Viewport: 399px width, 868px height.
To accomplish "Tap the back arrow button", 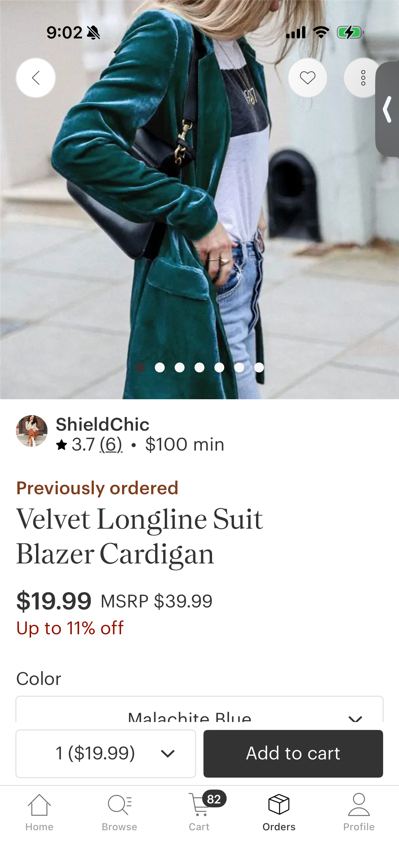I will point(36,78).
